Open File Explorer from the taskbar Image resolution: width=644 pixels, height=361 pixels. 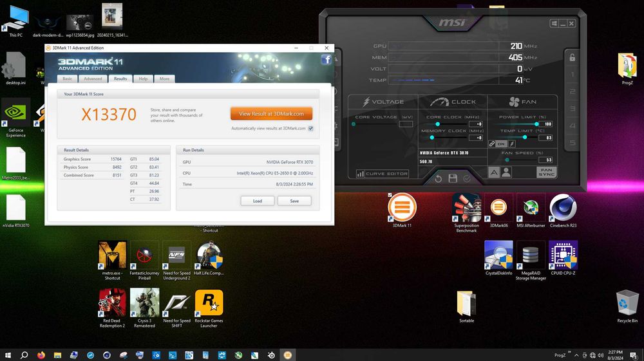click(x=57, y=355)
